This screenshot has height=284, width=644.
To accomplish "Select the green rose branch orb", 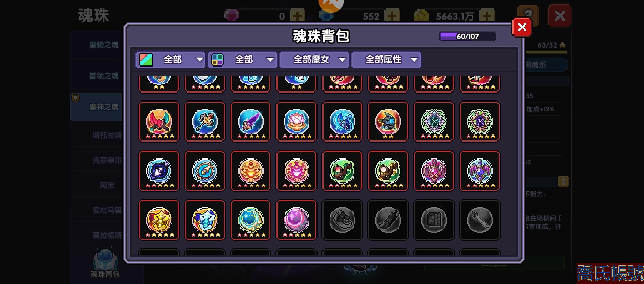I will pos(342,171).
